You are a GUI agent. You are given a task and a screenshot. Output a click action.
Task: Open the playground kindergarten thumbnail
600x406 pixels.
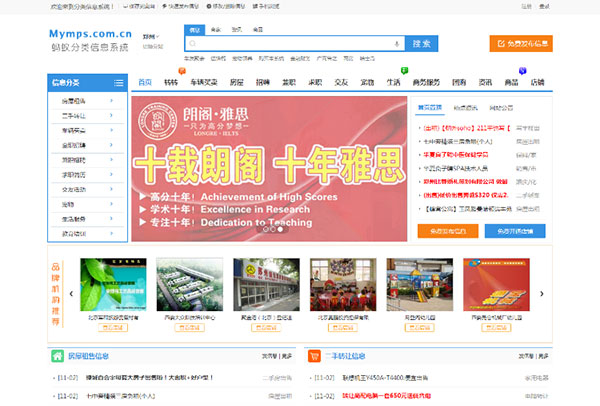[x=420, y=284]
